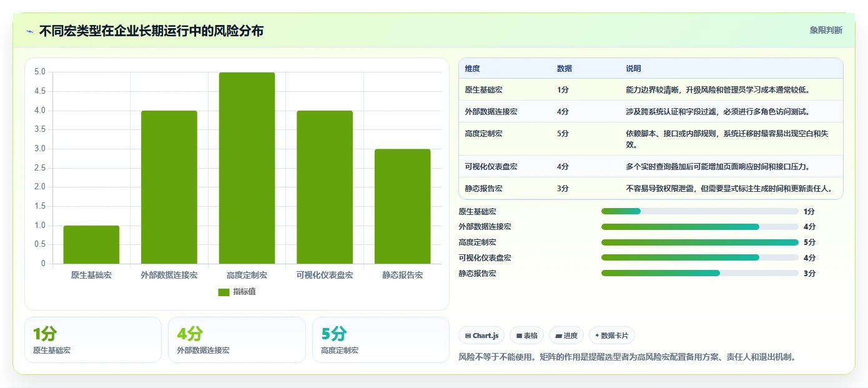Viewport: 868px width, 388px height.
Task: Select the Chart.js tag button
Action: pos(482,336)
